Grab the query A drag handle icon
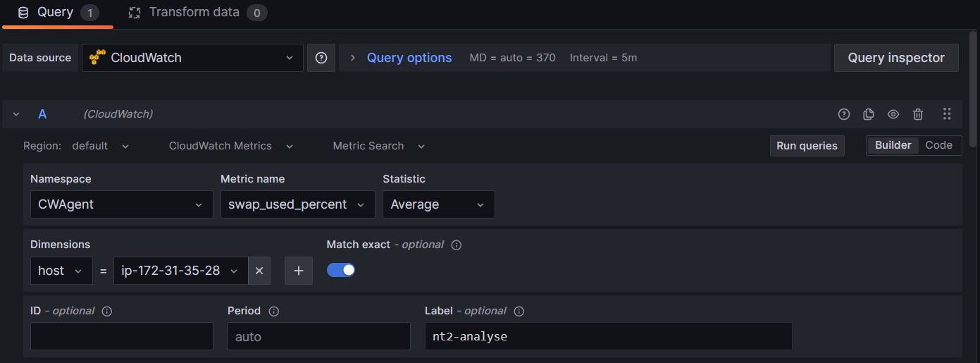 pos(947,114)
